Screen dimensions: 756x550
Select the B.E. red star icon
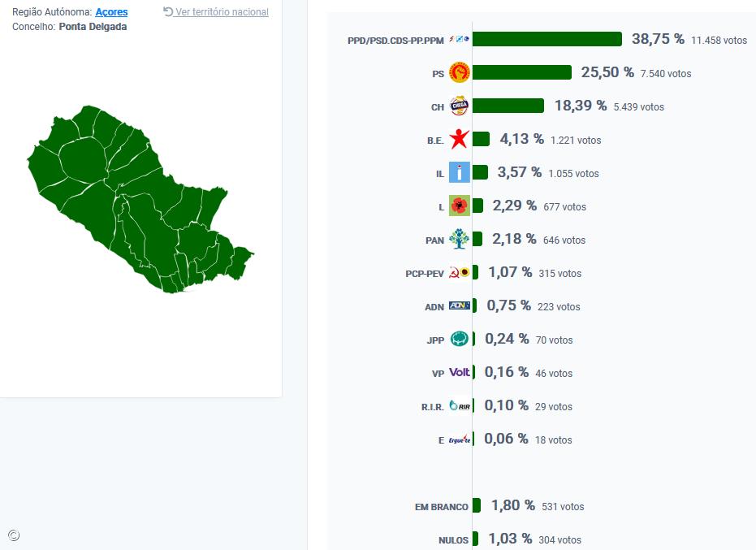click(x=459, y=139)
